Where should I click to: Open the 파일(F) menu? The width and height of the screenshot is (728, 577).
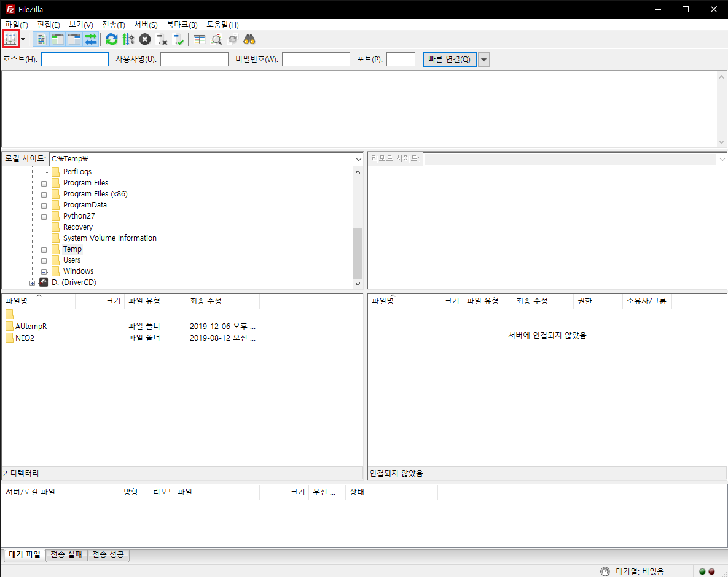tap(16, 25)
